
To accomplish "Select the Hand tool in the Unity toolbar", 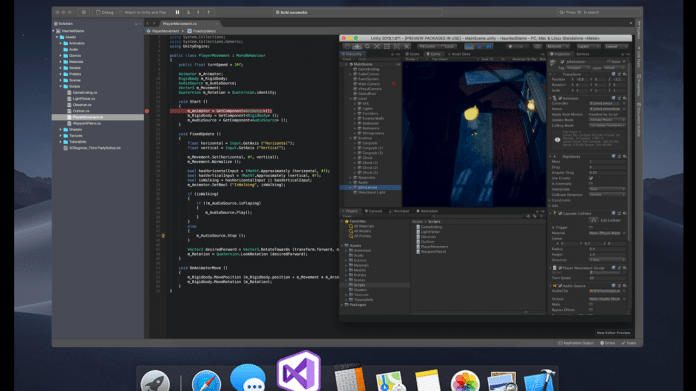I will point(347,46).
